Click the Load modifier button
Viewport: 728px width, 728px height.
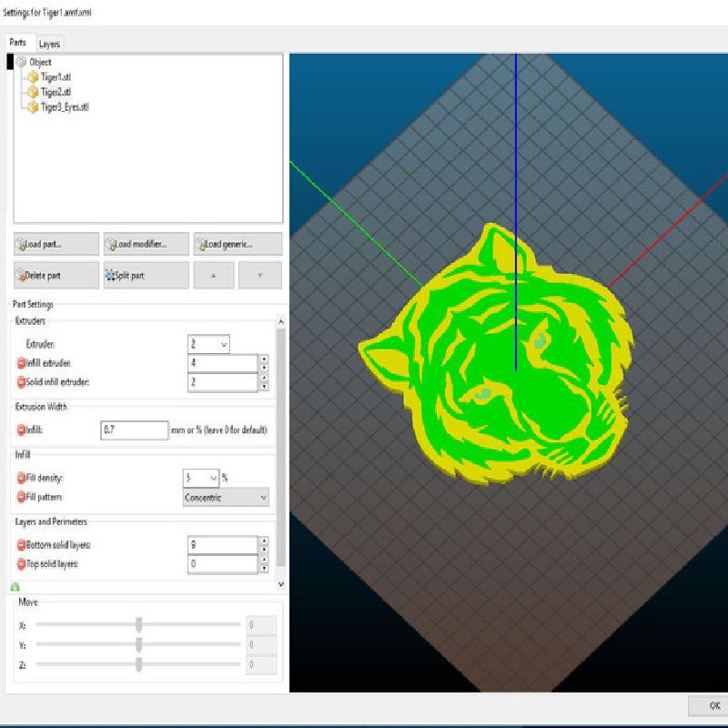pos(147,244)
